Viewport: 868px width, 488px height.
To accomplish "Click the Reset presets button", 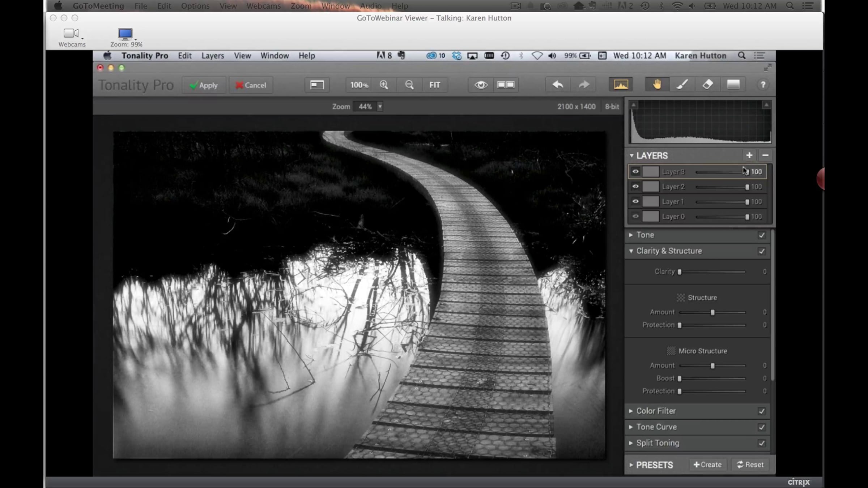I will 750,465.
